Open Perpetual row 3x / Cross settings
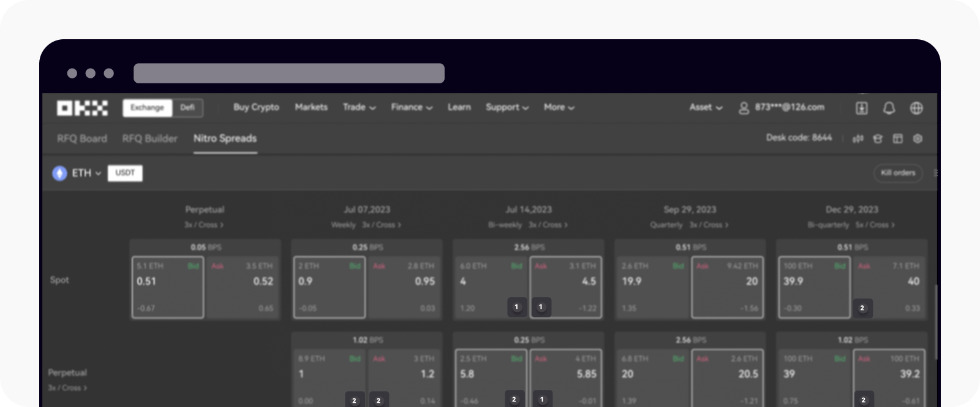Viewport: 980px width, 407px height. [x=67, y=388]
